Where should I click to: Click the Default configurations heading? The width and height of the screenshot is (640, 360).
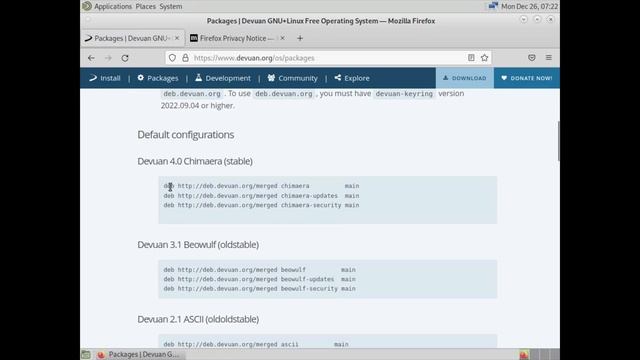[186, 135]
